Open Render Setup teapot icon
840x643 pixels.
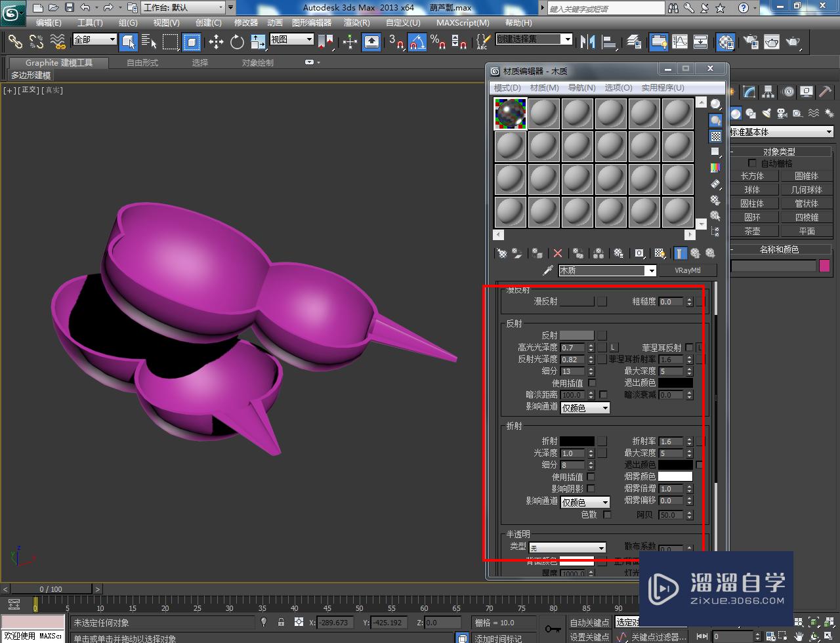click(750, 42)
